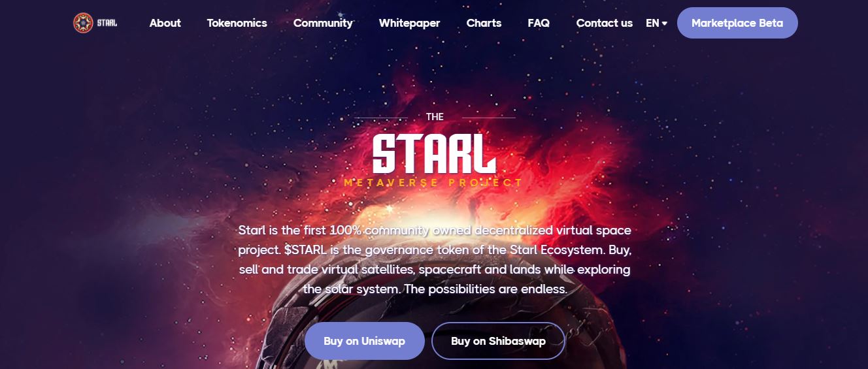
Task: Open the Marketplace Beta button
Action: (x=737, y=23)
